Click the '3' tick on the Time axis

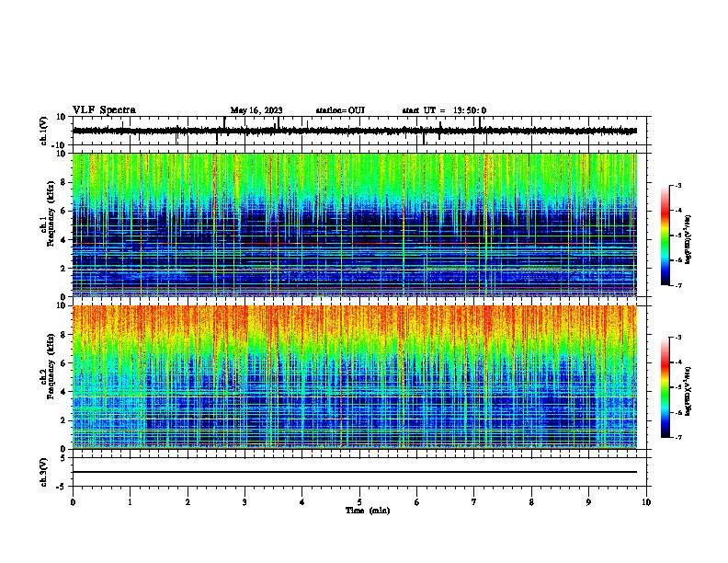coord(245,502)
